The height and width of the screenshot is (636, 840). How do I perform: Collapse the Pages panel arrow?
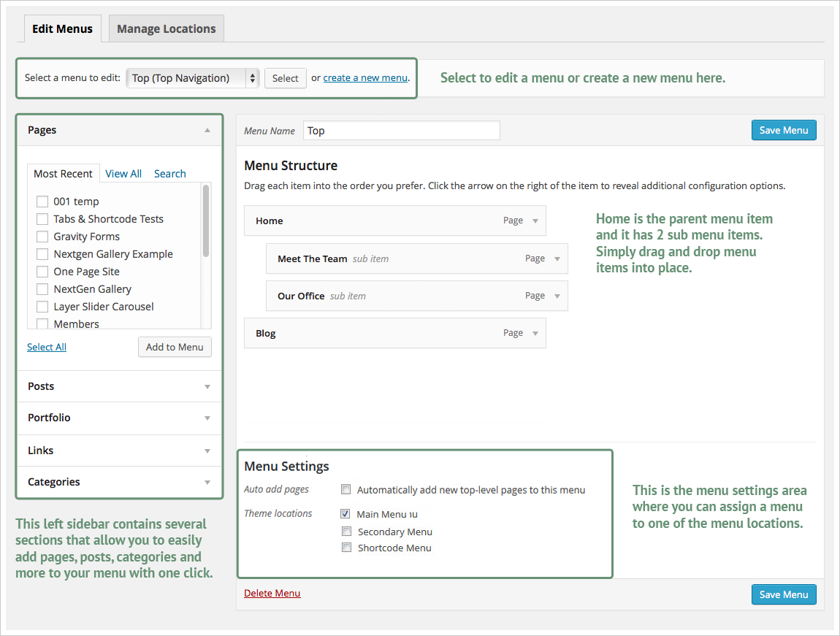(207, 130)
